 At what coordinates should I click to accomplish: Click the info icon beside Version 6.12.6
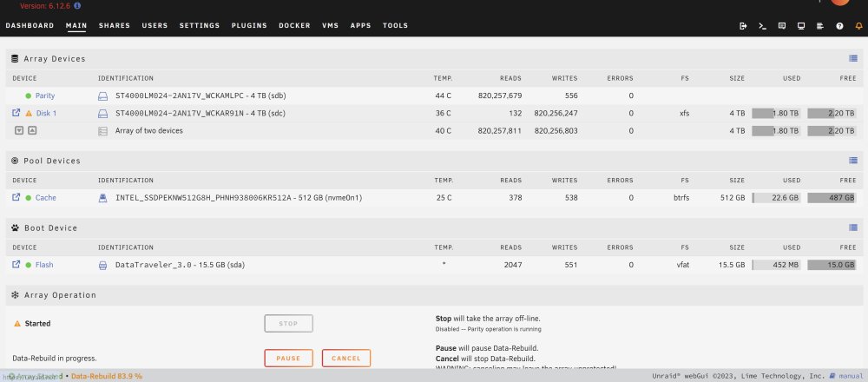click(77, 5)
